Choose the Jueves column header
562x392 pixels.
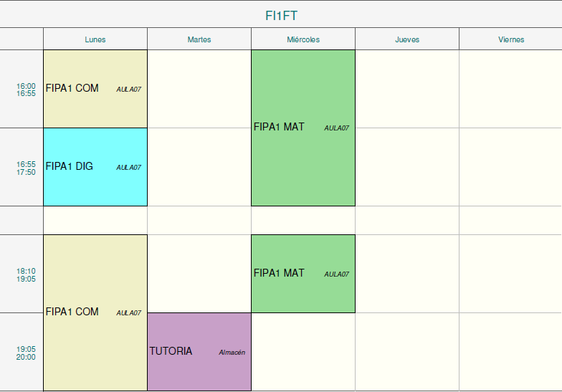pyautogui.click(x=407, y=39)
